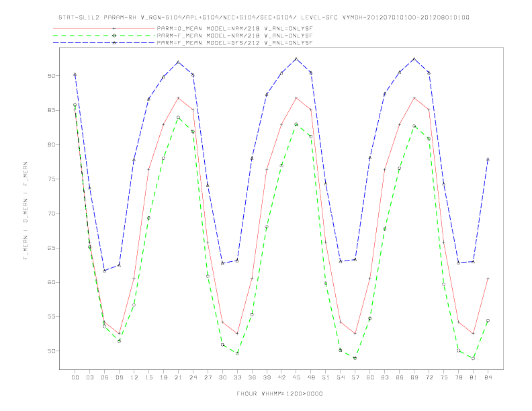Click x-axis forecast hour label 54
Viewport: 532px width, 411px height.
[x=341, y=377]
